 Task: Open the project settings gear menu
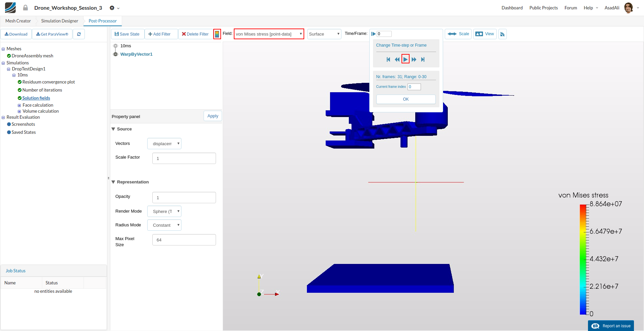pos(114,8)
